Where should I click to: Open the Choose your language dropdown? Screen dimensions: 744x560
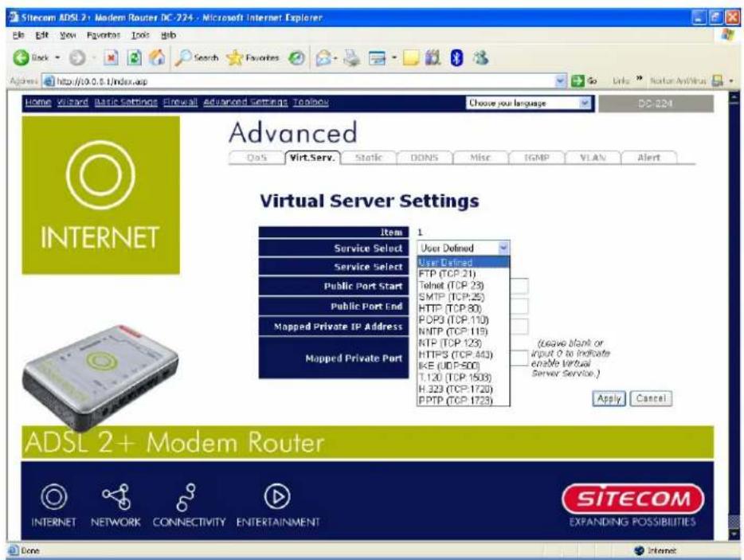pyautogui.click(x=529, y=103)
